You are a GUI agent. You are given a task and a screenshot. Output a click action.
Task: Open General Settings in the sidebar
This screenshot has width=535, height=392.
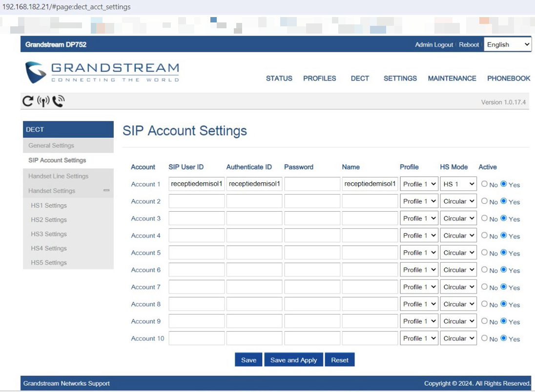[x=51, y=145]
